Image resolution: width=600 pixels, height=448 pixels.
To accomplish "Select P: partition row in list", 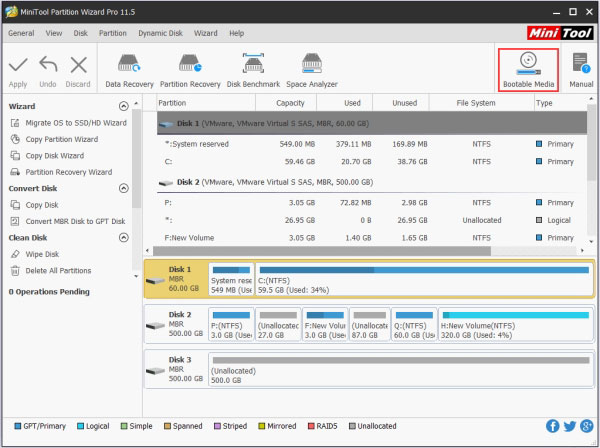I will pos(372,203).
